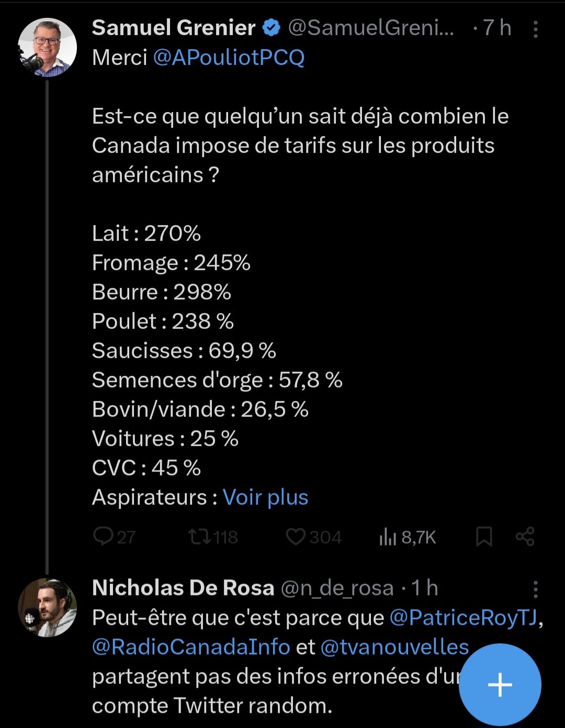Open Samuel Grenier's profile picture
The height and width of the screenshot is (728, 565).
pyautogui.click(x=48, y=48)
